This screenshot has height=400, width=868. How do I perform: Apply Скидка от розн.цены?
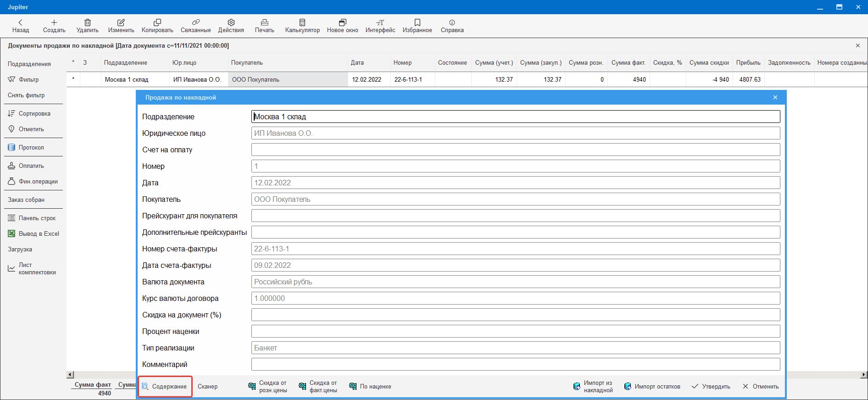pos(268,386)
